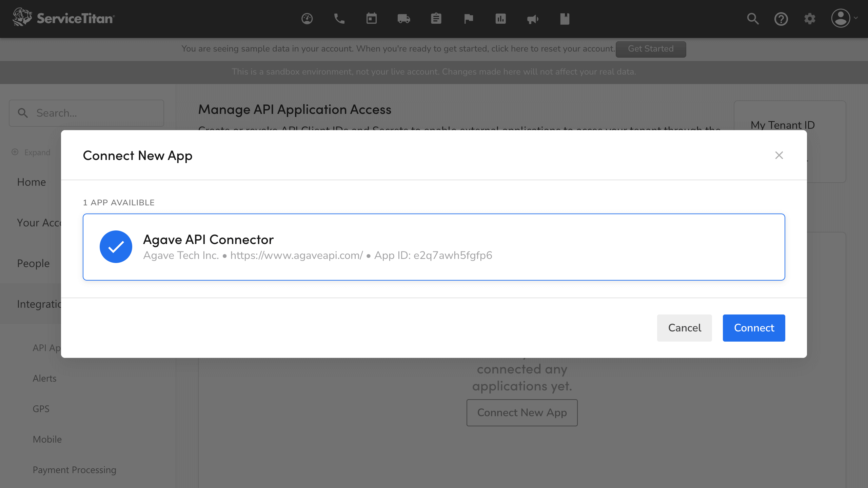This screenshot has height=488, width=868.
Task: Click the top bar search magnifier
Action: [753, 19]
